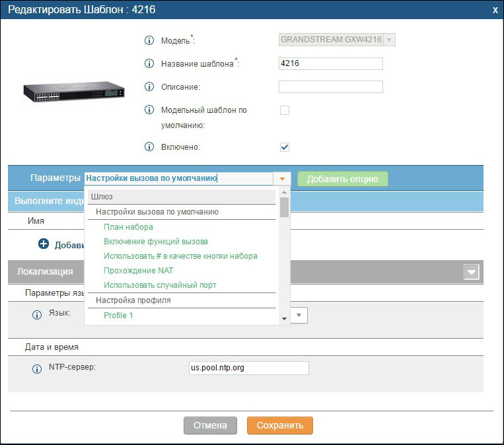Click the Параметры search text field

tap(179, 178)
